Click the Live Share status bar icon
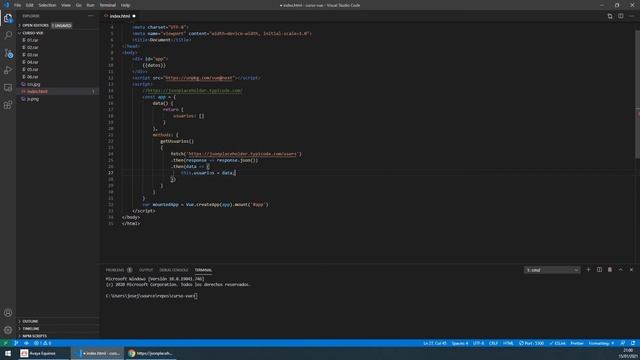Viewport: 640px width, 360px height. (26, 343)
